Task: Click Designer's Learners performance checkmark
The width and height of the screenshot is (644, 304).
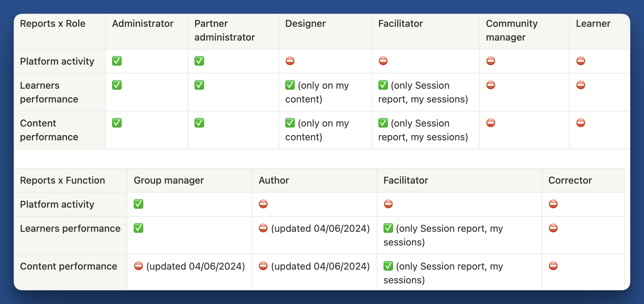Action: click(x=290, y=85)
